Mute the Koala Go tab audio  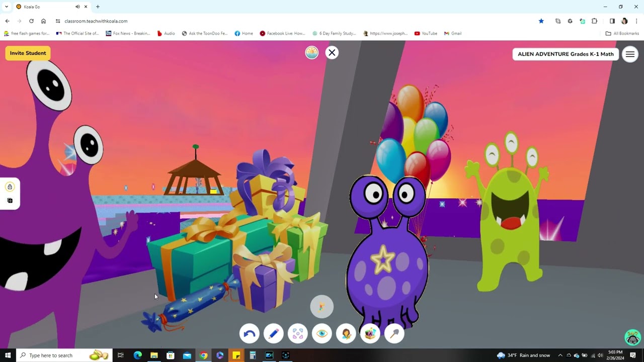[x=77, y=7]
